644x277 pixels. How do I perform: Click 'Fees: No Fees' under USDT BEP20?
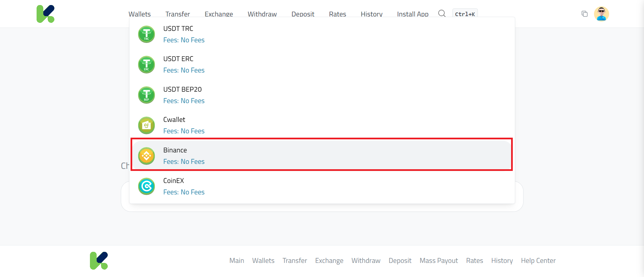tap(184, 101)
